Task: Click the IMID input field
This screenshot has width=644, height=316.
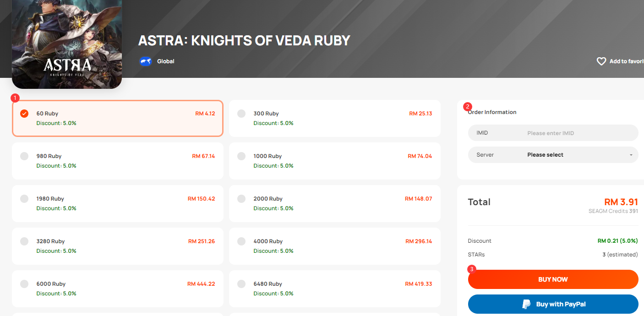Action: [553, 133]
